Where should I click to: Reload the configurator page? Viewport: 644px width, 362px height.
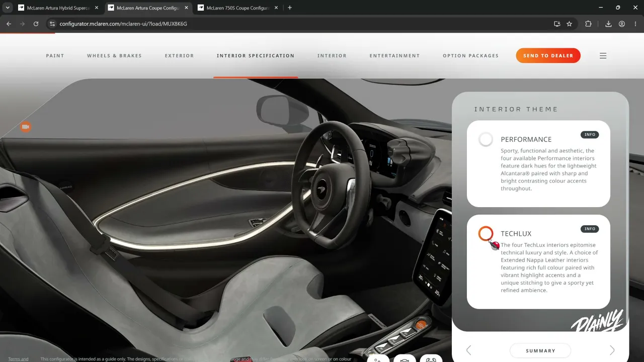point(36,24)
